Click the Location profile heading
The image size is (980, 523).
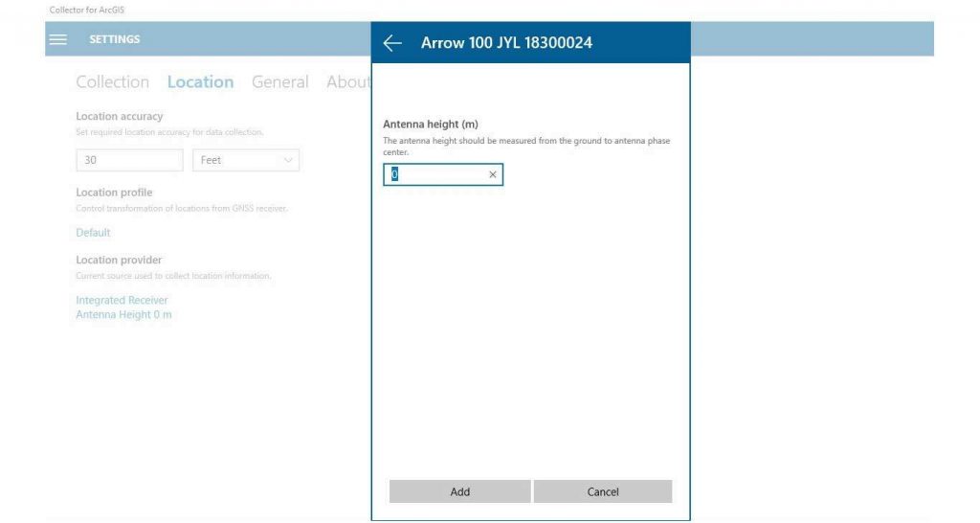(x=115, y=193)
